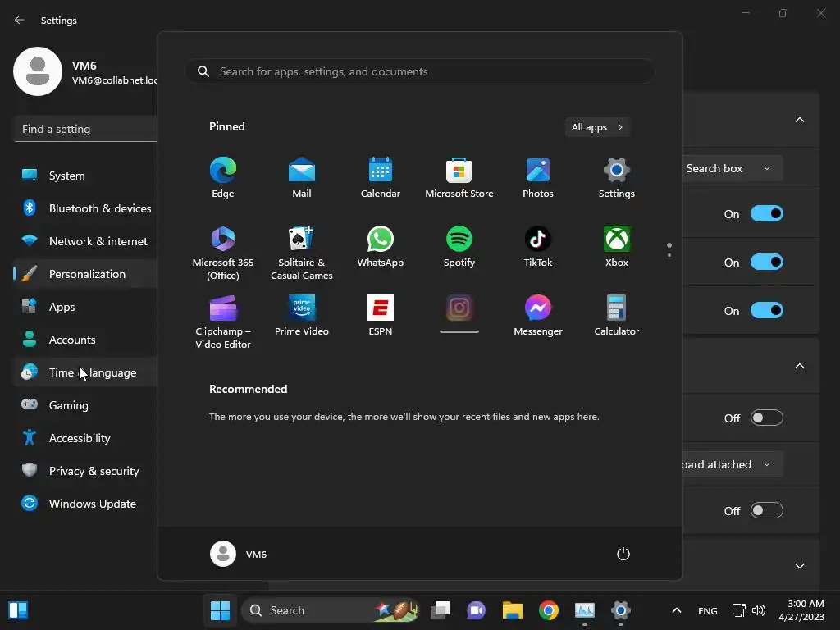Open the Widgets button on taskbar
The width and height of the screenshot is (840, 630).
[18, 610]
